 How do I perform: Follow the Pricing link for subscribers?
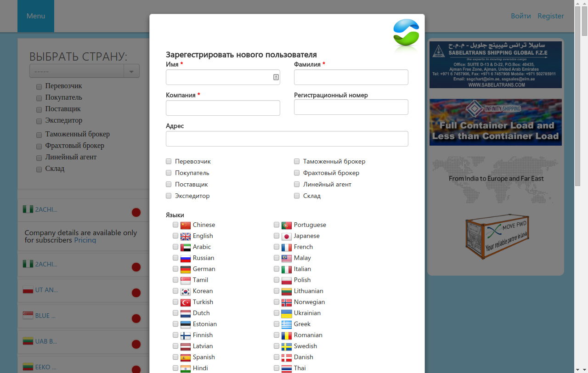(x=85, y=240)
